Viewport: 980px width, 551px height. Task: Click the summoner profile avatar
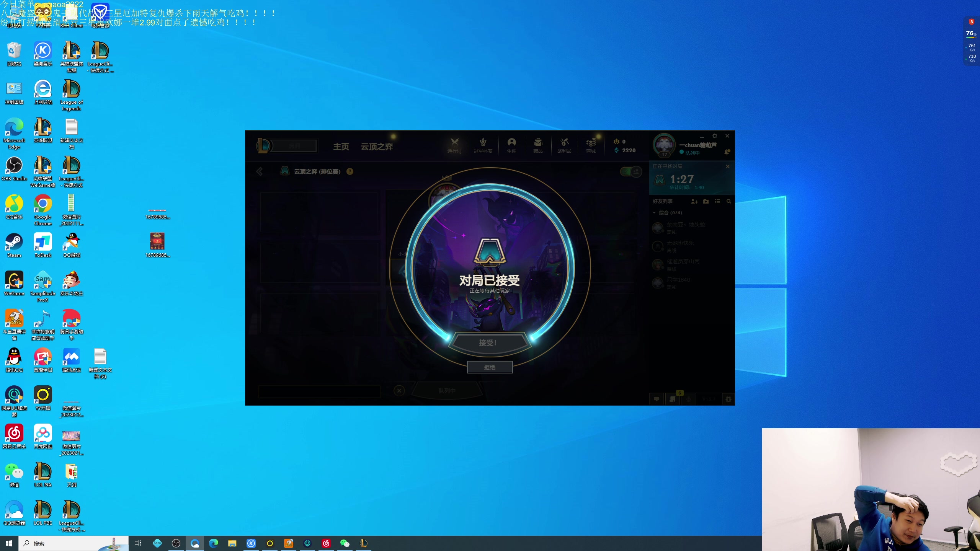tap(664, 145)
